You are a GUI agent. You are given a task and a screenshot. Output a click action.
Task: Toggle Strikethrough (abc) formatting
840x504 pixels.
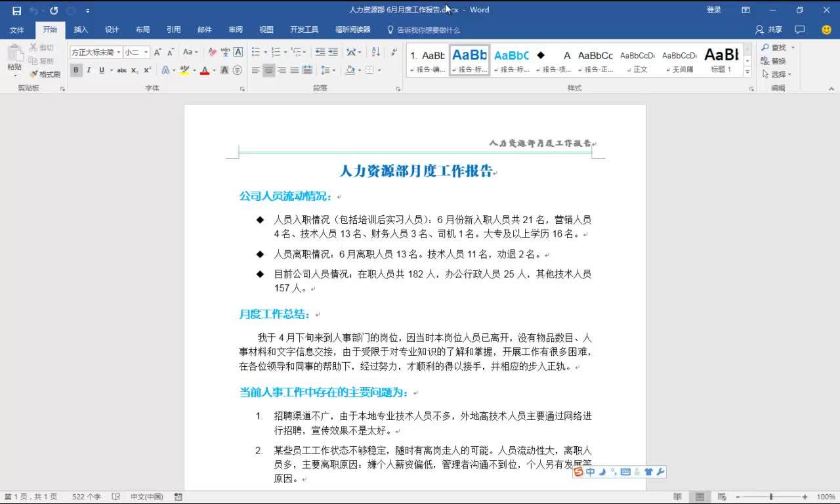tap(121, 70)
